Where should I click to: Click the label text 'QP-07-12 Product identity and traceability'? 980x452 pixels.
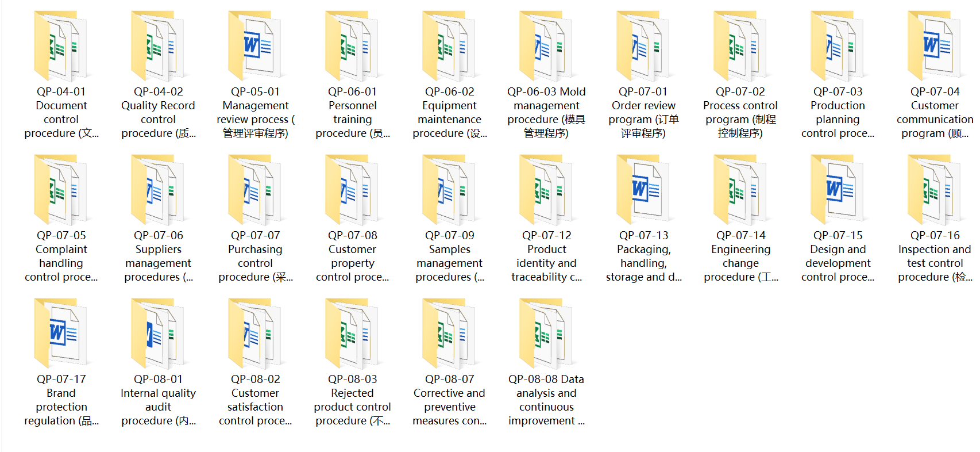tap(546, 256)
